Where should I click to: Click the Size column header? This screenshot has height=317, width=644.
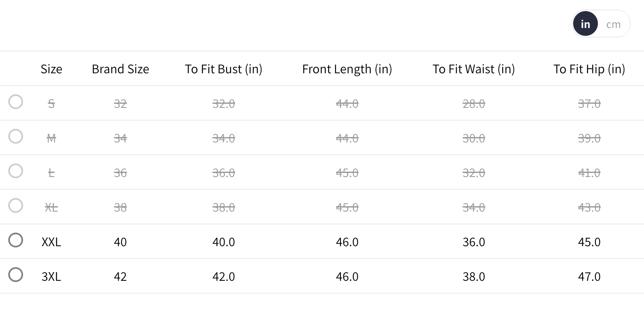pos(51,69)
